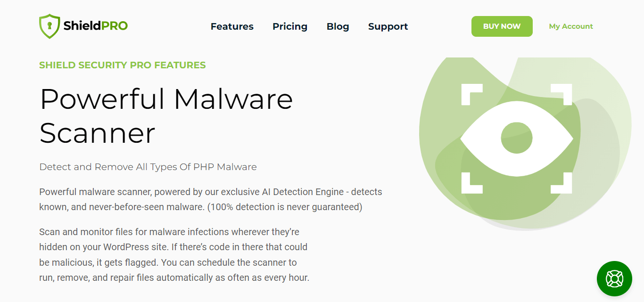The image size is (644, 302).
Task: Click the BUY NOW button
Action: pyautogui.click(x=502, y=26)
